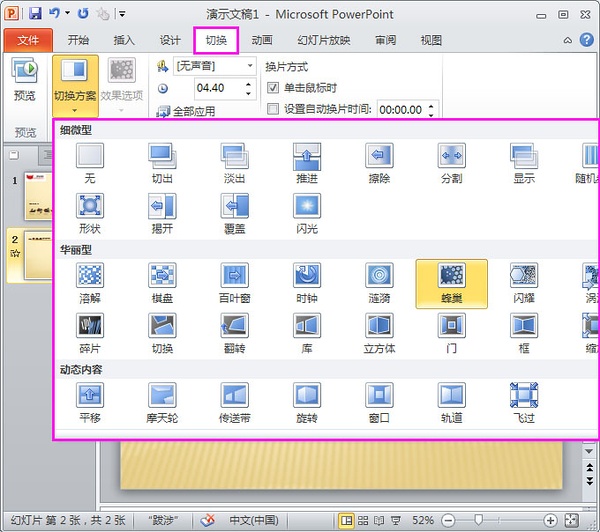Click the duration field showing 04.40
Screen dimensions: 600x532
click(219, 88)
